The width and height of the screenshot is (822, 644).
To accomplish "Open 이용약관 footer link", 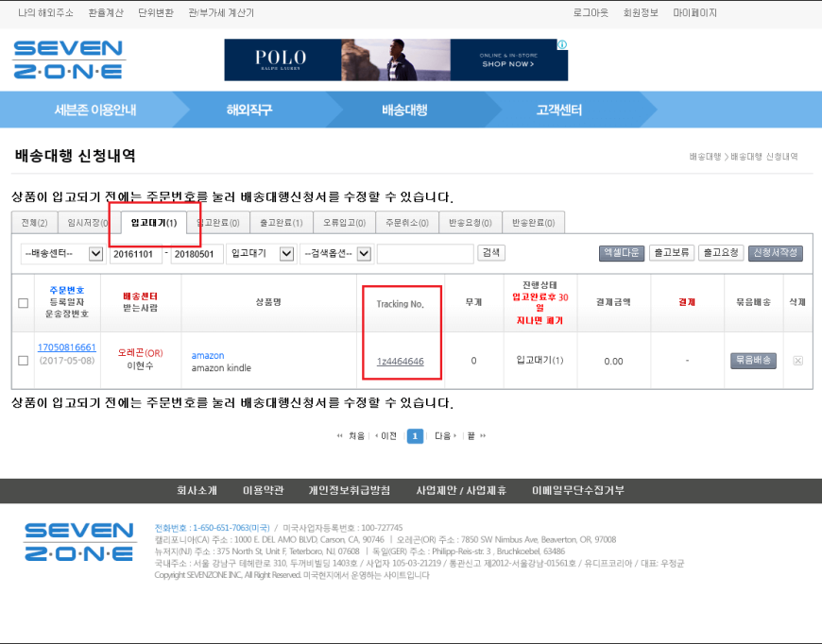I will 263,490.
